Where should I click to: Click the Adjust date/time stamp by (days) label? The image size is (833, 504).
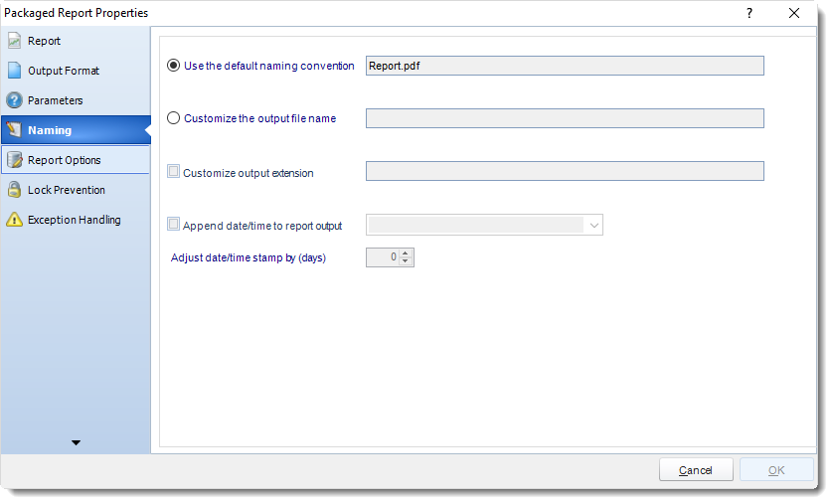[x=249, y=257]
